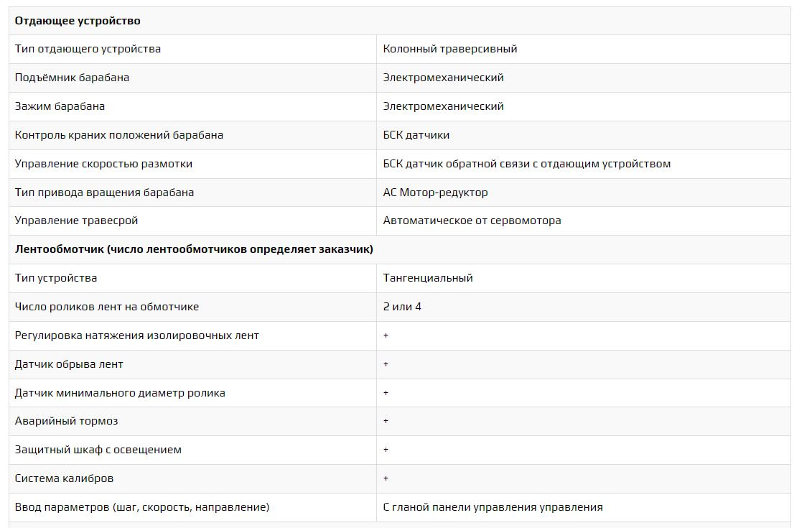Click the "Тип отдающего устройства" row label
This screenshot has width=812, height=528.
(x=88, y=49)
